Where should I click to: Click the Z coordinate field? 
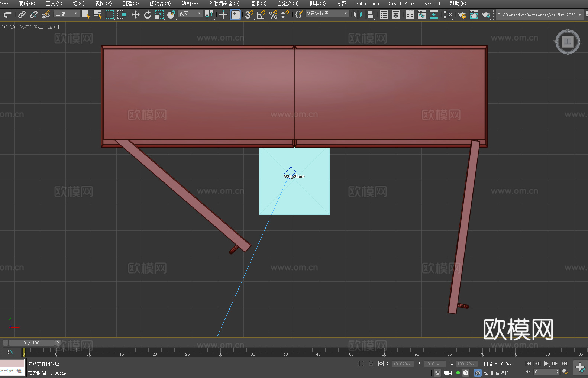click(x=467, y=364)
